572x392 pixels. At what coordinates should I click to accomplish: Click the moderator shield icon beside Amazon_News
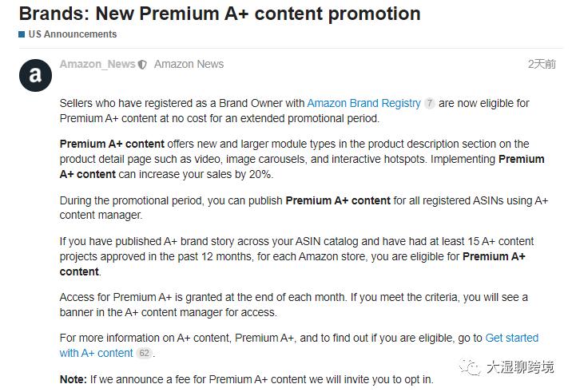point(142,65)
